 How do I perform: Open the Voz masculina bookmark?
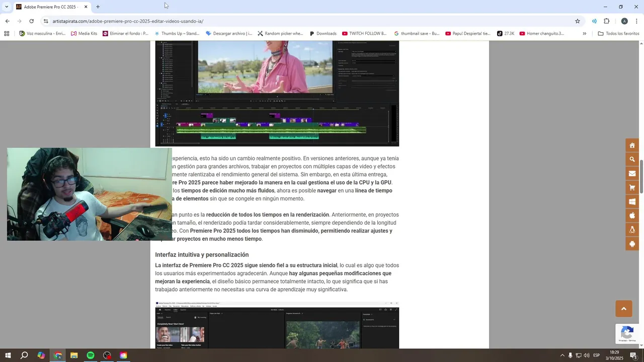click(42, 34)
